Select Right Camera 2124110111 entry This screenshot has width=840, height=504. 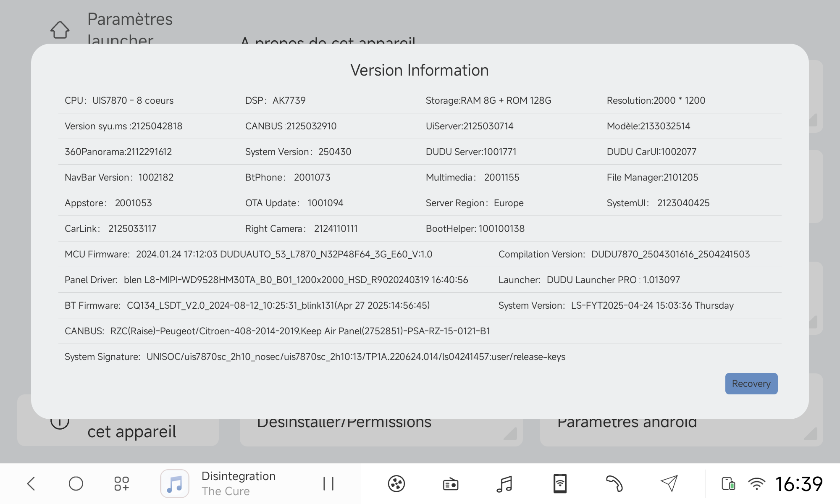302,228
